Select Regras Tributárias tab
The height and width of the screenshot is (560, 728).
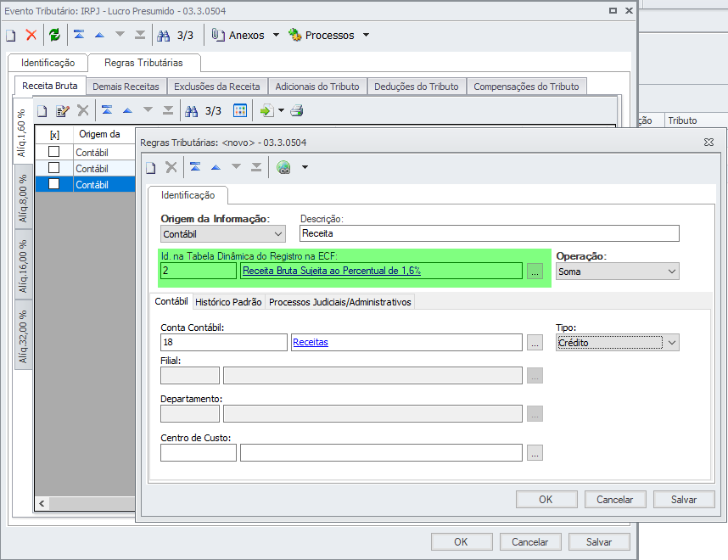(x=143, y=63)
